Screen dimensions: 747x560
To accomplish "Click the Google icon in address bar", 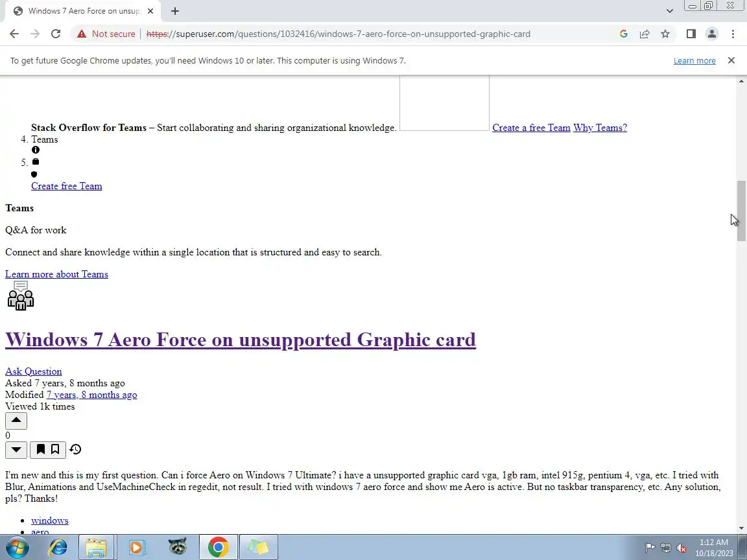I will pos(624,34).
